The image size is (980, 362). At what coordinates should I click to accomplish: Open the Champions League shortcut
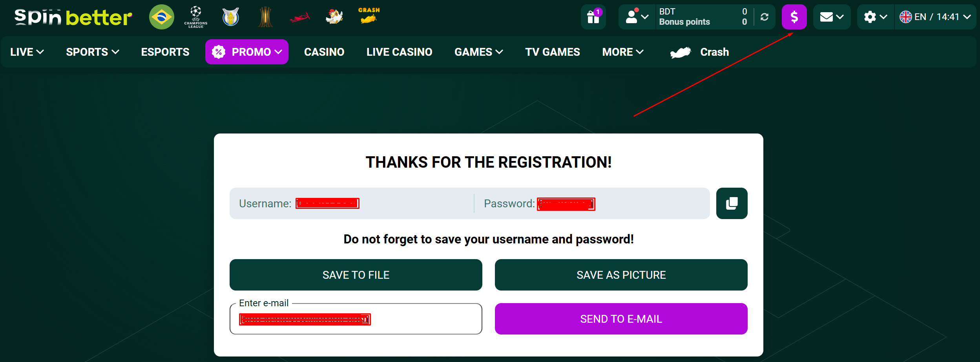pos(196,17)
